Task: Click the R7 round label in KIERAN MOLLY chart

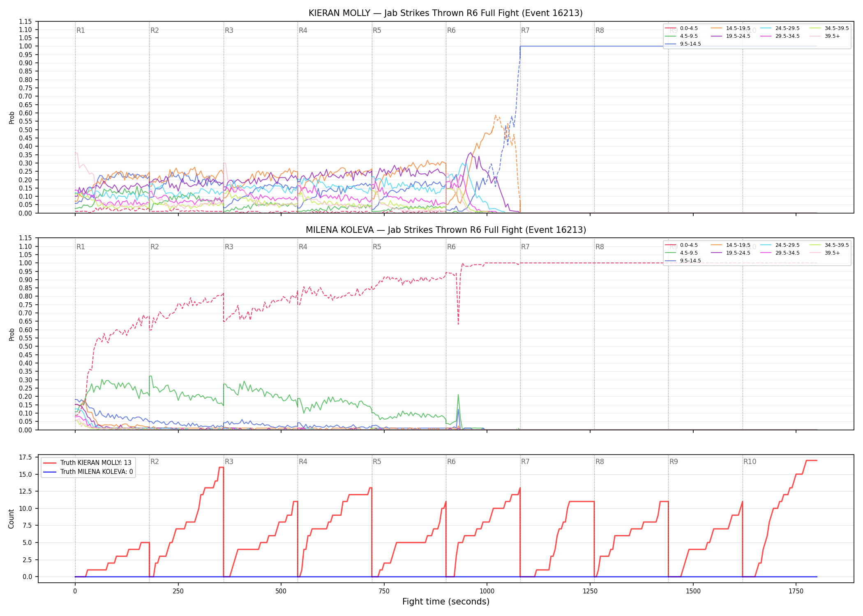Action: pyautogui.click(x=525, y=30)
